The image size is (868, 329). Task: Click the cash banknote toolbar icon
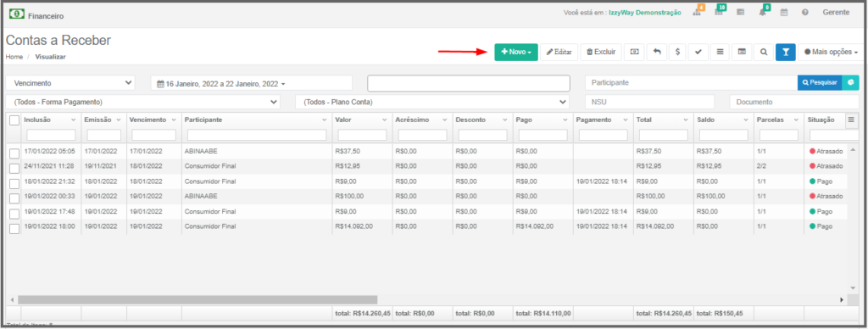[634, 52]
